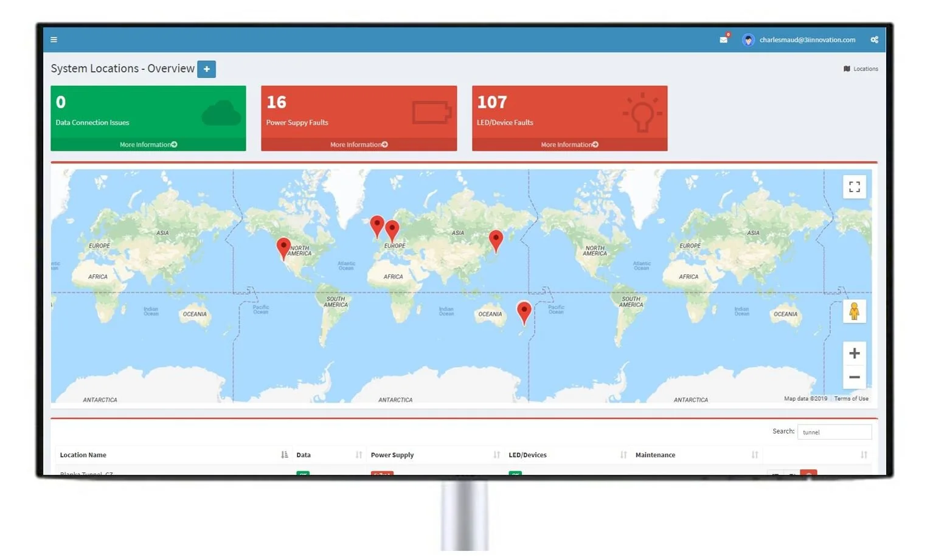The image size is (930, 560).
Task: Toggle map fullscreen view
Action: click(855, 187)
